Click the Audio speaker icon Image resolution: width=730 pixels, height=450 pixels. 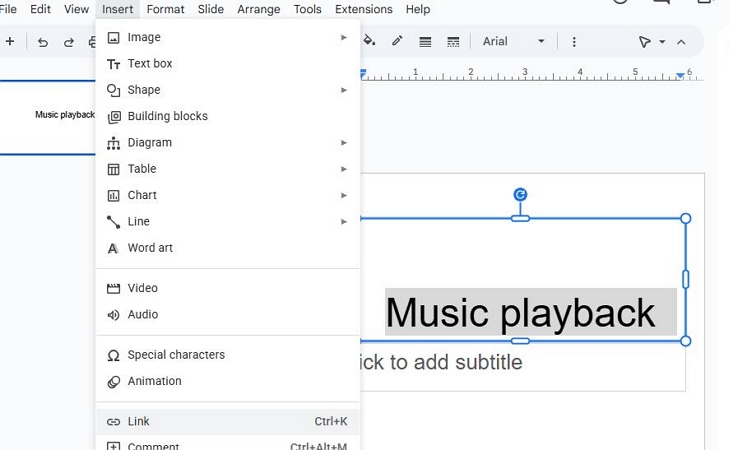(x=114, y=315)
